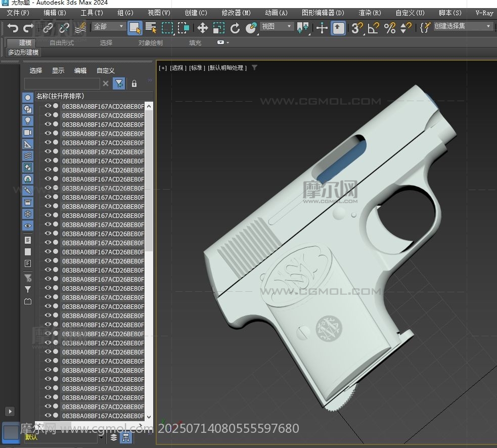Click the 名称(按升序排序) column header
Screen dimensions: 497x448
[x=94, y=96]
